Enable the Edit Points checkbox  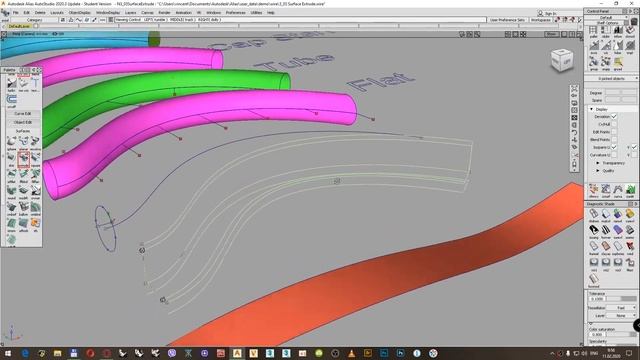pos(613,132)
